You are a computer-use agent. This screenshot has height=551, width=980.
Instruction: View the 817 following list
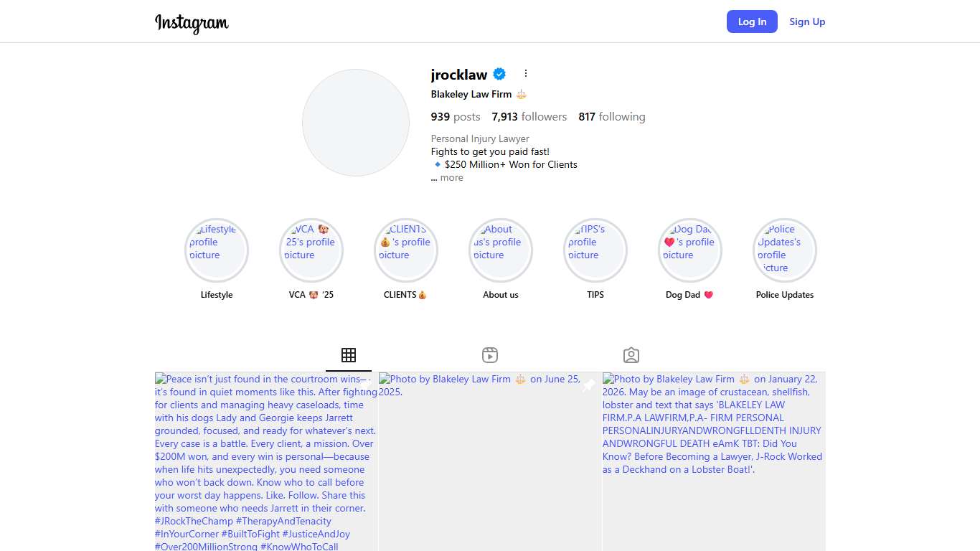tap(612, 117)
